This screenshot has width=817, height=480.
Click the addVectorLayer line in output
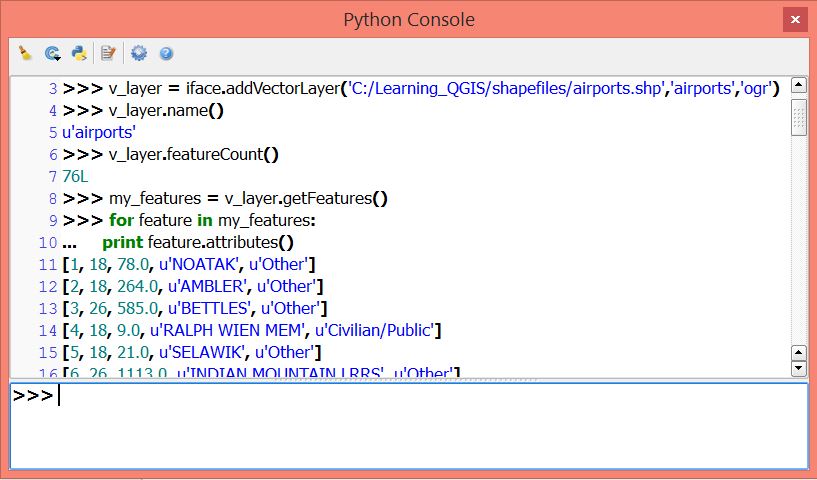click(x=421, y=89)
